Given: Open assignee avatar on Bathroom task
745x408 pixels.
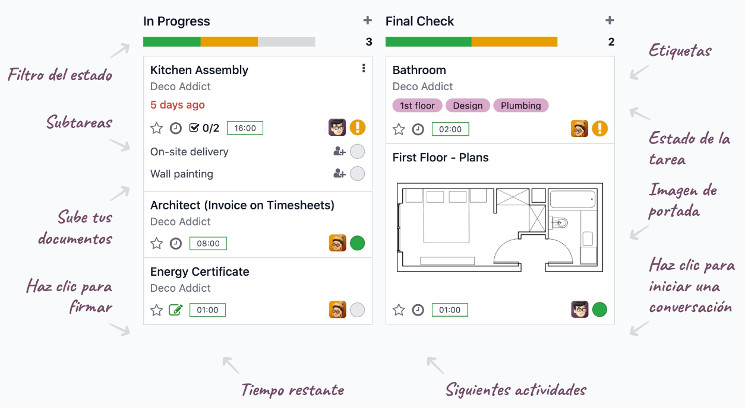Looking at the screenshot, I should (x=579, y=129).
